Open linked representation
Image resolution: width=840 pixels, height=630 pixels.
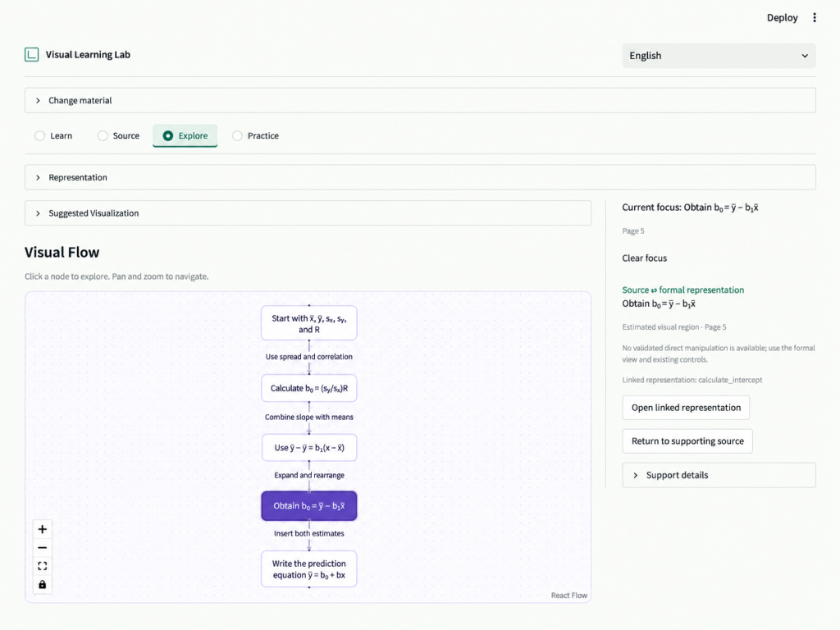686,408
